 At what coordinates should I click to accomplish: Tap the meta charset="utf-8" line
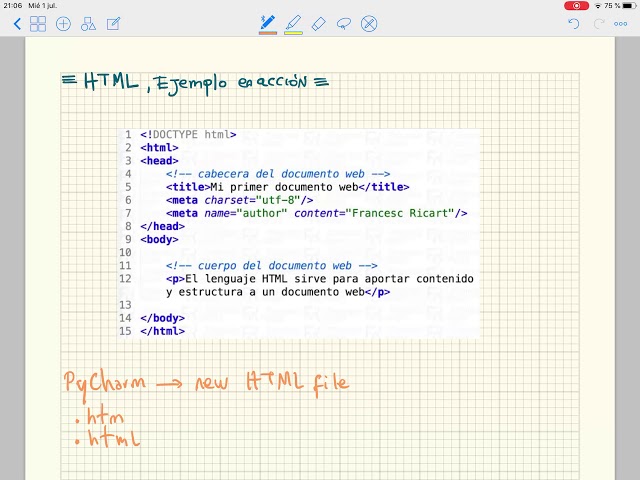click(240, 200)
